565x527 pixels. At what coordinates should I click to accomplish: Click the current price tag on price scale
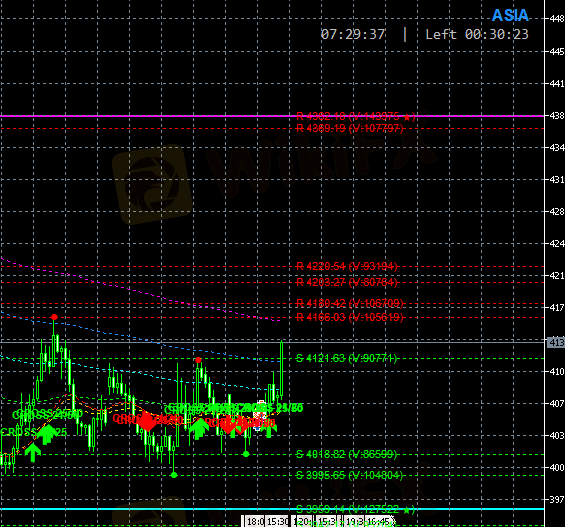(x=556, y=342)
